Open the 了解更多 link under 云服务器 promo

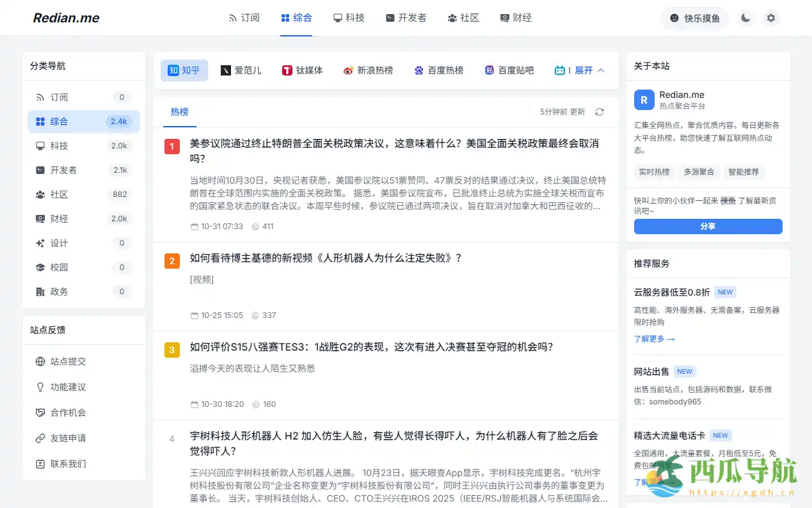click(x=649, y=339)
